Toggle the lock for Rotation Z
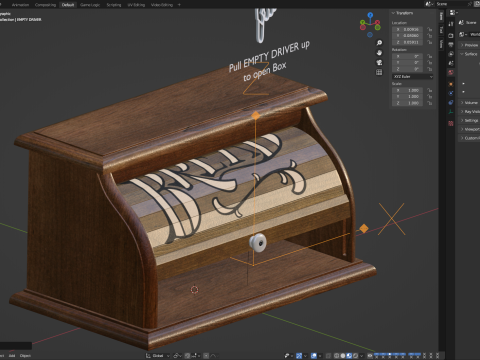Screen dimensions: 480x360 tap(430, 69)
